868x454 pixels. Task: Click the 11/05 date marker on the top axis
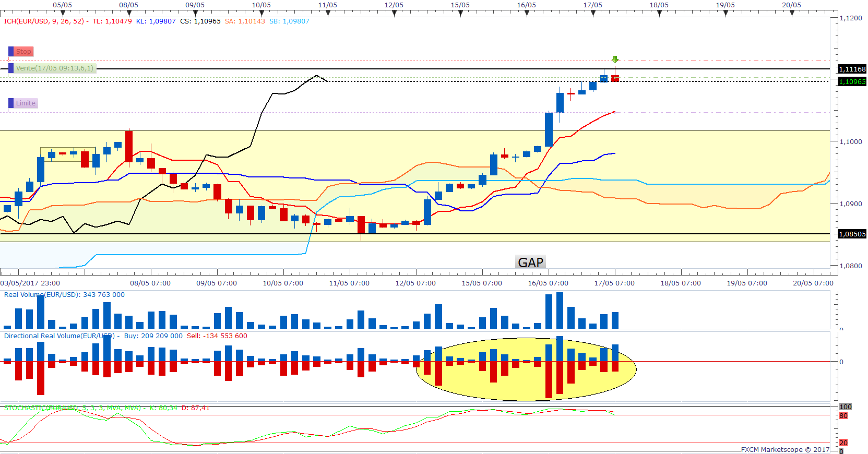point(328,5)
